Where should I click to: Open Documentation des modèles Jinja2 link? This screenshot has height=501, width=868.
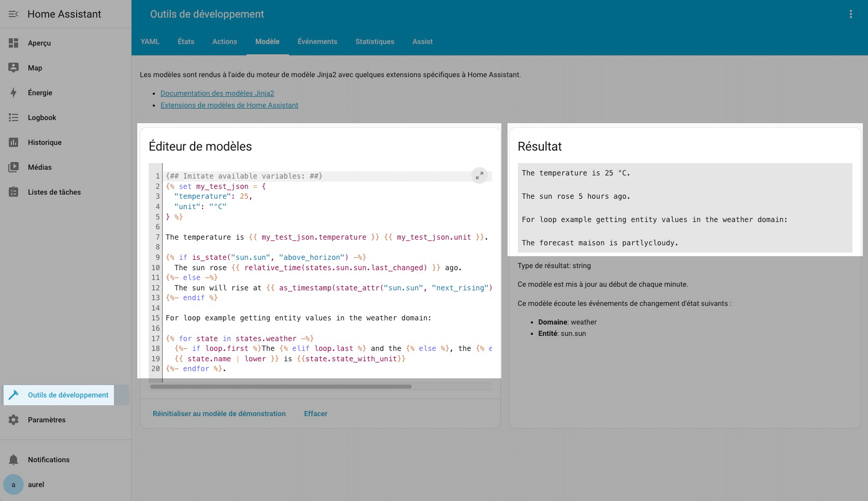click(x=218, y=93)
